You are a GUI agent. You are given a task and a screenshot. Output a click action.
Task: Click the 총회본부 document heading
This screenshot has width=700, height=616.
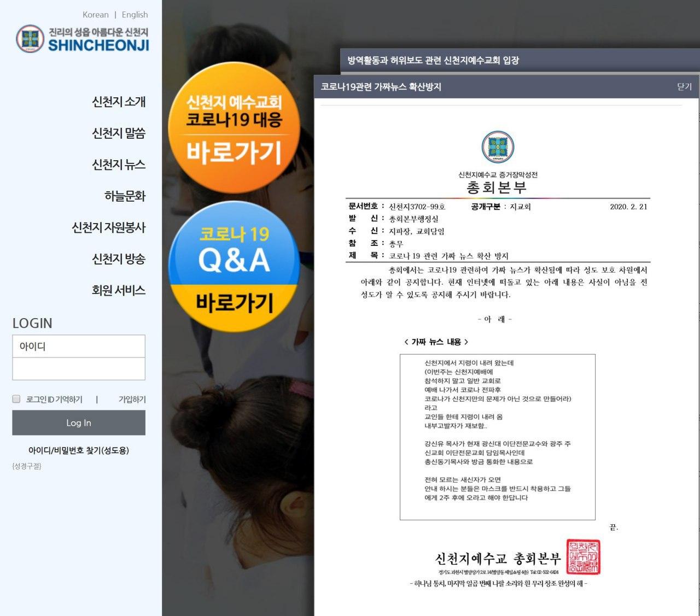click(497, 187)
